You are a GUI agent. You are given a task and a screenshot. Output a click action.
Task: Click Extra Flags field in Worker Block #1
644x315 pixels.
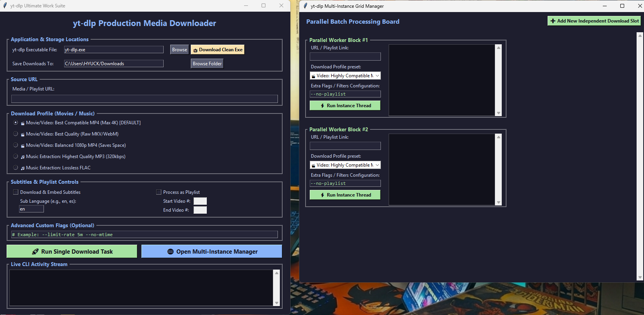[345, 94]
